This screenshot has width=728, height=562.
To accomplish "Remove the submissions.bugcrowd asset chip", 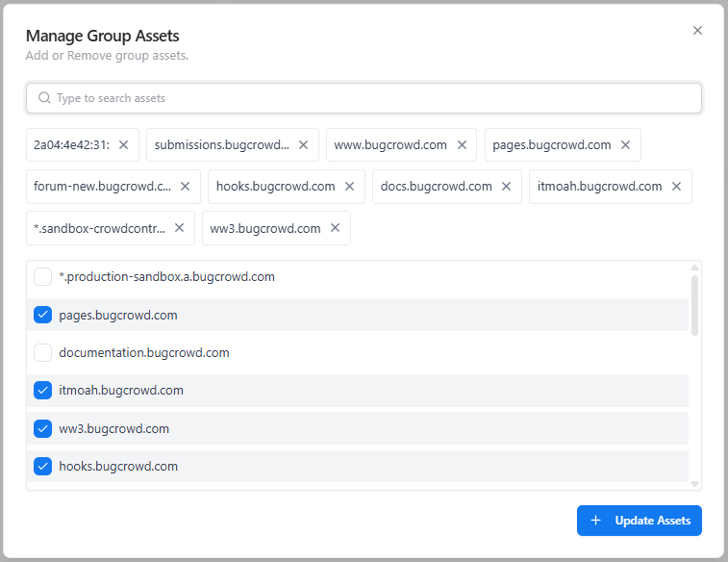I will (x=303, y=145).
